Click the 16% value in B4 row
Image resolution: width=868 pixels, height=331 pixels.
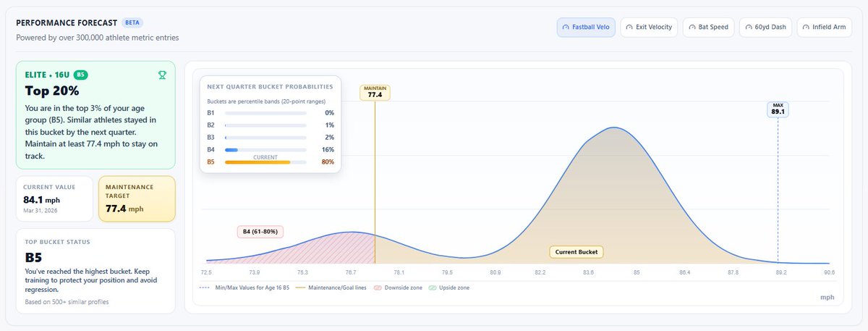[x=328, y=150]
